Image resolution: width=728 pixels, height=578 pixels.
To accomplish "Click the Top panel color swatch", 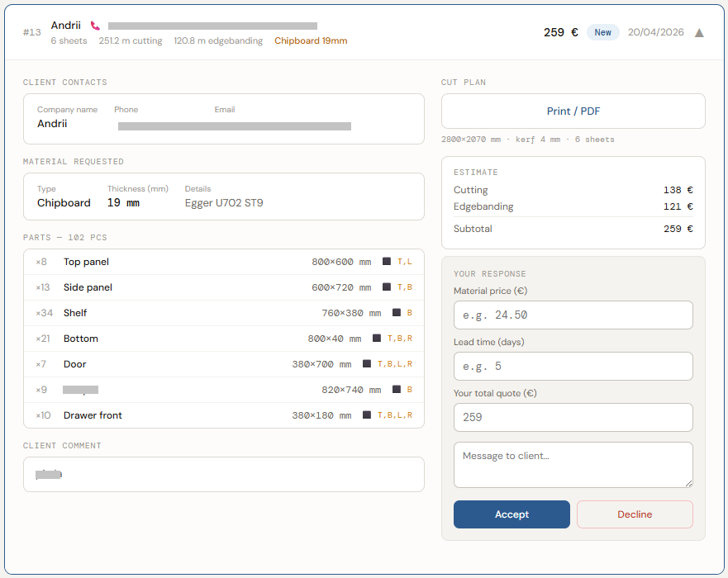I will [x=386, y=261].
